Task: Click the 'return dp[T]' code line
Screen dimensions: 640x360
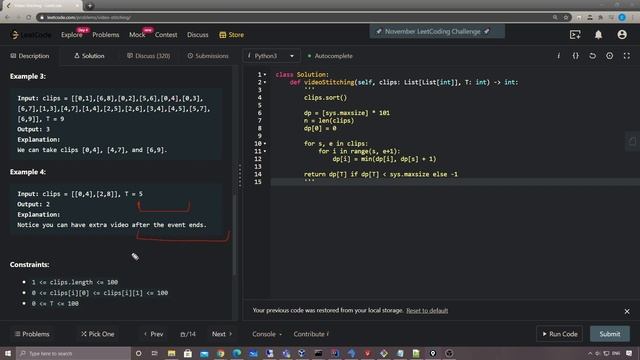Action: pos(381,174)
